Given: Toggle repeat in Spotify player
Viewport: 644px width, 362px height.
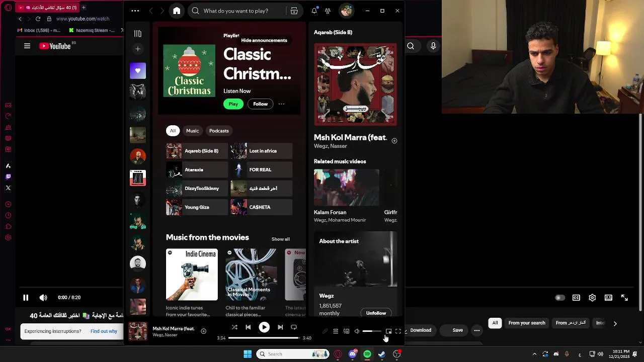Looking at the screenshot, I should [x=294, y=327].
